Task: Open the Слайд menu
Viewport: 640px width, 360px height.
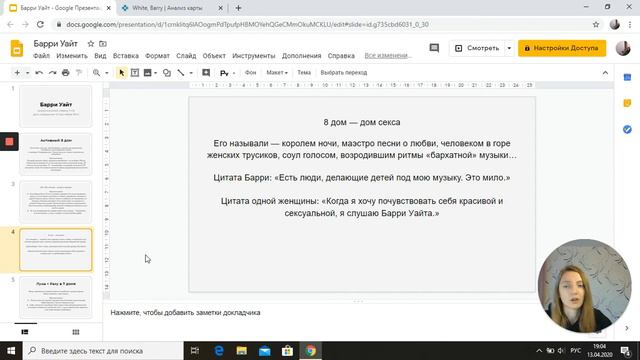Action: click(x=186, y=56)
